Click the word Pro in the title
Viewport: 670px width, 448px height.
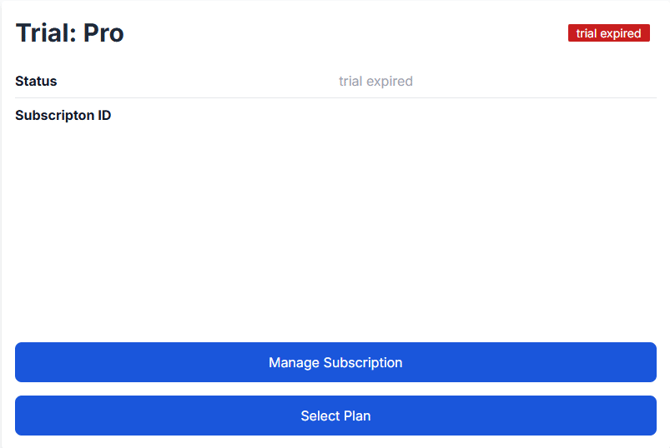tap(103, 33)
